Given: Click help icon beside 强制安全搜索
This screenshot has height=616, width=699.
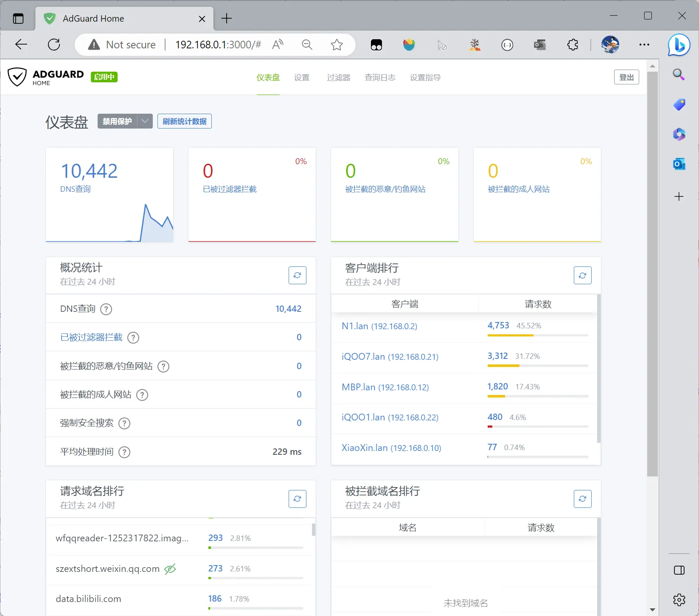Looking at the screenshot, I should click(x=124, y=423).
